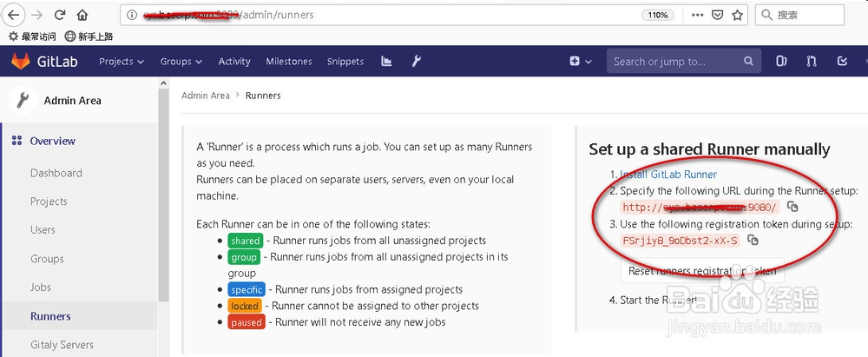Bookmark this page with the star icon

tap(737, 15)
